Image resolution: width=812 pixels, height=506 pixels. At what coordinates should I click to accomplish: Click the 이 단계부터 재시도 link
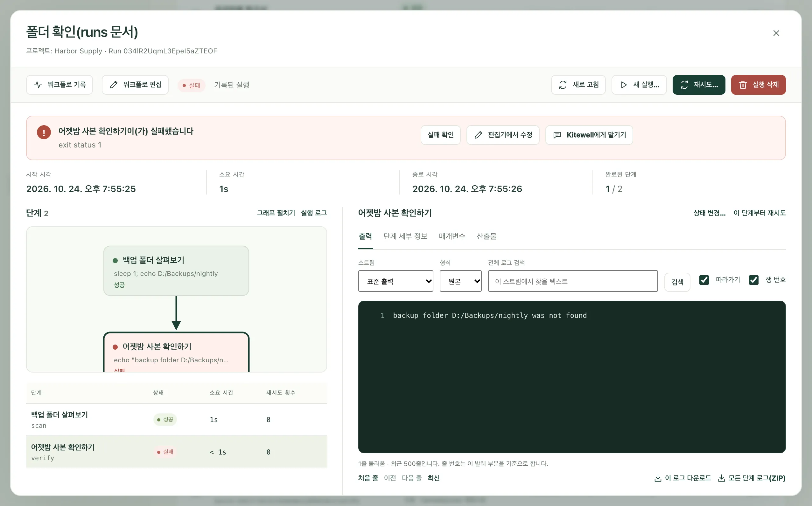(759, 213)
